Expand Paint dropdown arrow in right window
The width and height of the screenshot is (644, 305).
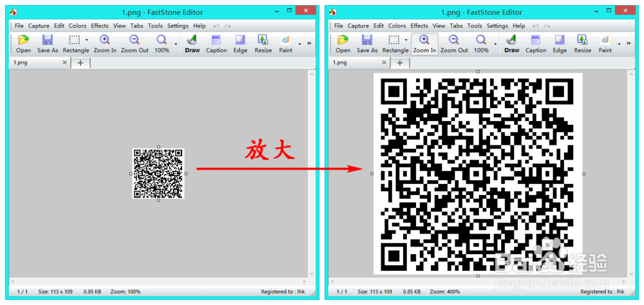click(619, 44)
